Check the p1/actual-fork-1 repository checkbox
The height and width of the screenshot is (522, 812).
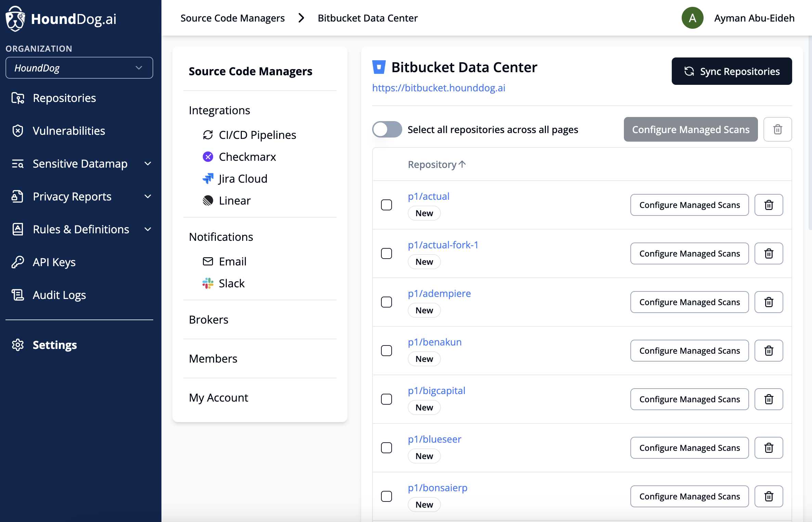point(387,253)
